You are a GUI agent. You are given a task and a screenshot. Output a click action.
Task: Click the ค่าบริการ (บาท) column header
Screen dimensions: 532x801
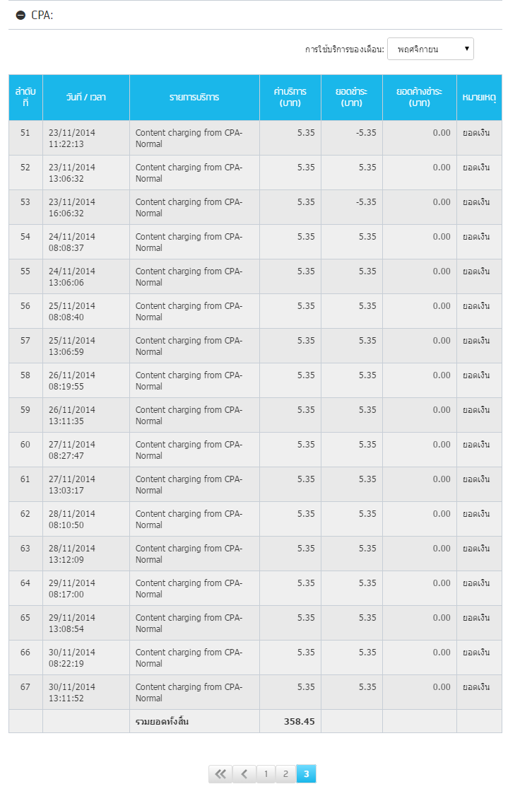pyautogui.click(x=290, y=97)
